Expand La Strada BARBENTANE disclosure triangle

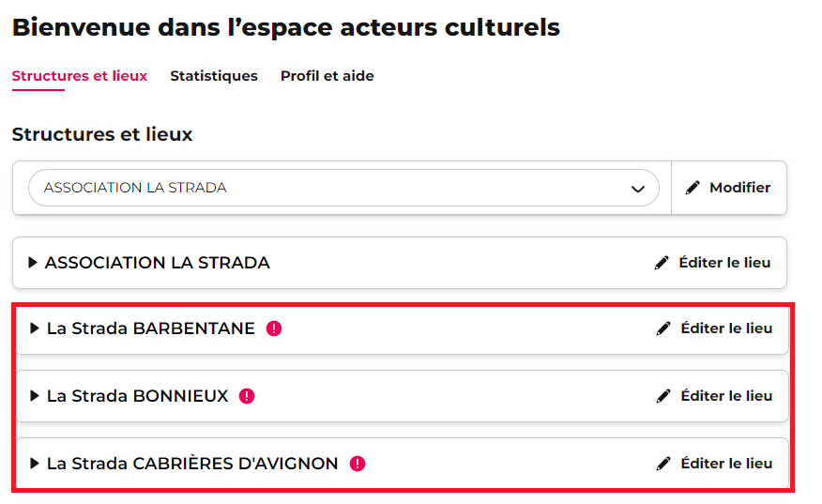pyautogui.click(x=35, y=328)
